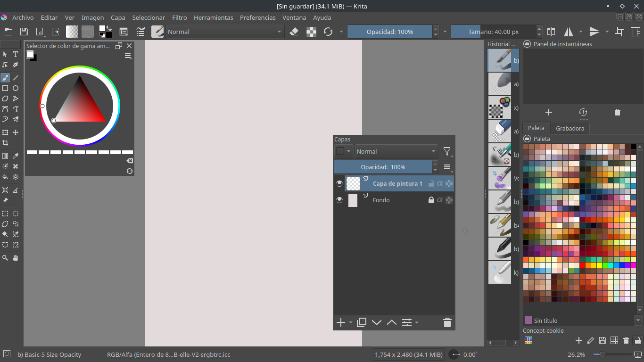Toggle the lock on the Fondo layer
Viewport: 644px width, 362px height.
click(x=431, y=200)
